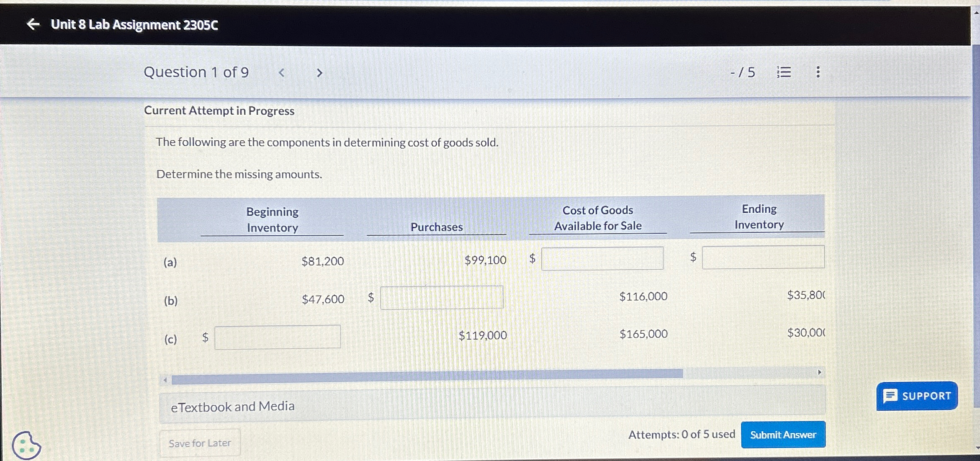The image size is (980, 461).
Task: Click the Question 1 of 9 label
Action: click(x=196, y=72)
